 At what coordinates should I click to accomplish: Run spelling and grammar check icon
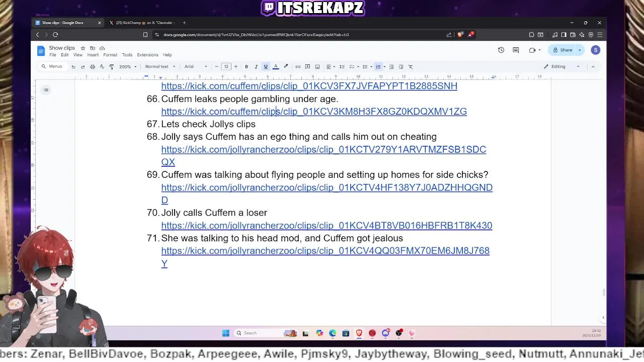[102, 66]
